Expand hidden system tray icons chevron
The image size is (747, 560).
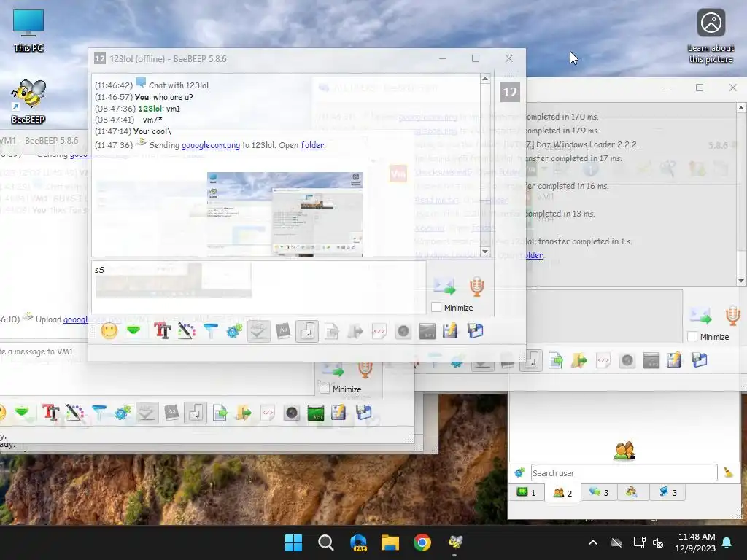point(593,542)
